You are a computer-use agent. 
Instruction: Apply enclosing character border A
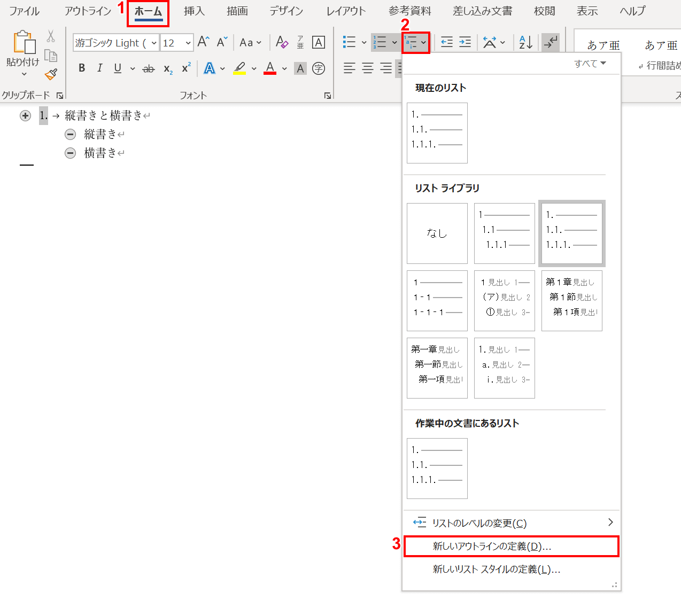point(319,42)
